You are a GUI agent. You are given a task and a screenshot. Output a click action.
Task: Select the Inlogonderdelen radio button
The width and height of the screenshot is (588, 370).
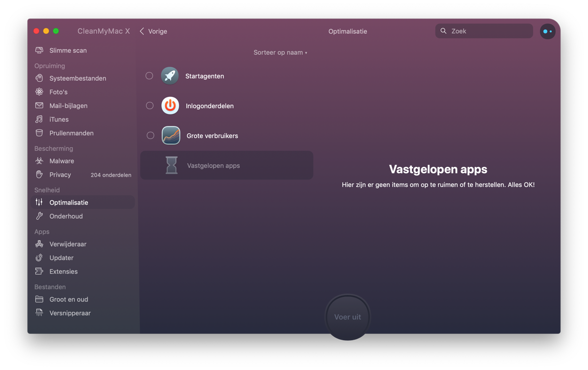[x=150, y=106]
